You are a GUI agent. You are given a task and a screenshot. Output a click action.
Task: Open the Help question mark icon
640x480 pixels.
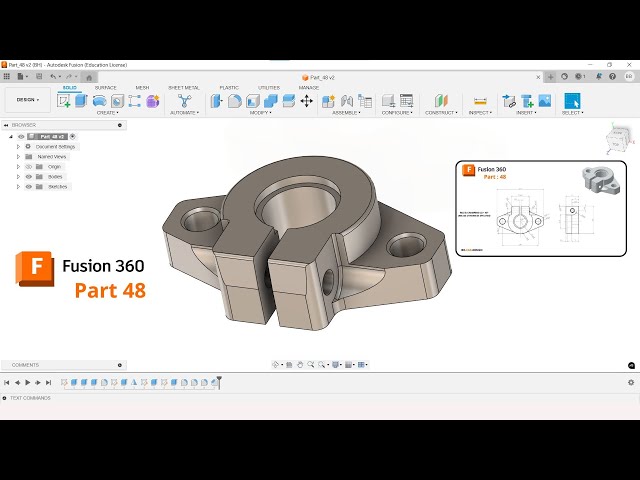click(612, 76)
